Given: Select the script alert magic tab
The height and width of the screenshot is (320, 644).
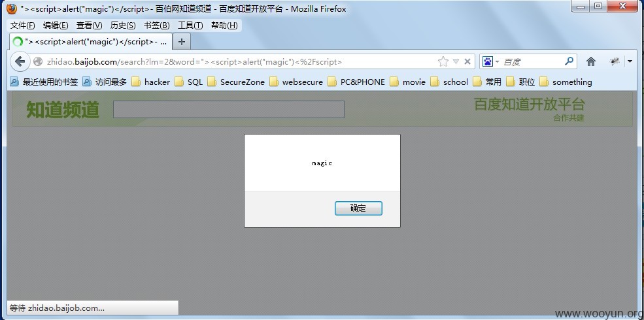Looking at the screenshot, I should pos(90,41).
